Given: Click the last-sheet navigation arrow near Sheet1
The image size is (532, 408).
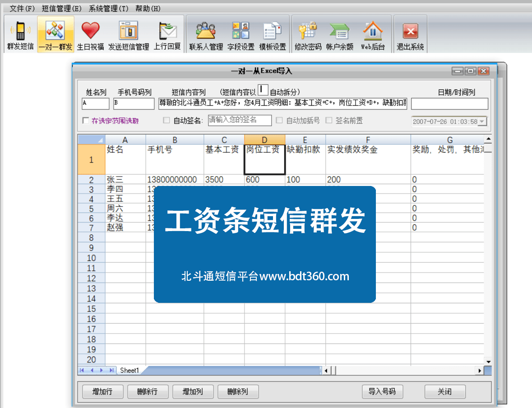Looking at the screenshot, I should [112, 370].
